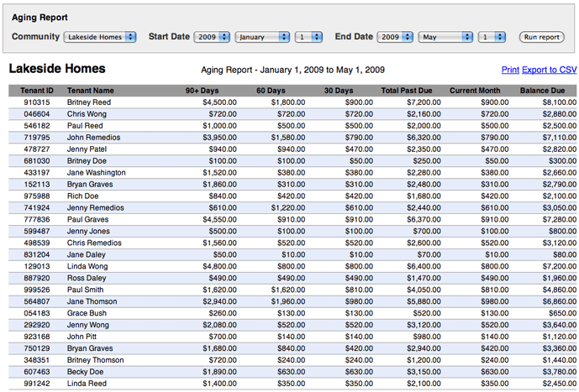Select tenant name Jenny Patel

pos(87,149)
